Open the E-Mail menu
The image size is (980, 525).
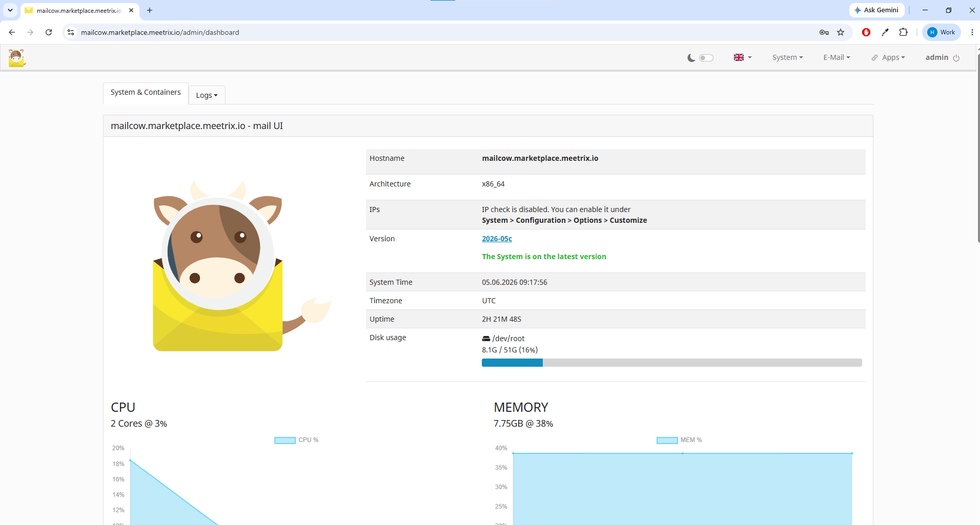coord(836,57)
